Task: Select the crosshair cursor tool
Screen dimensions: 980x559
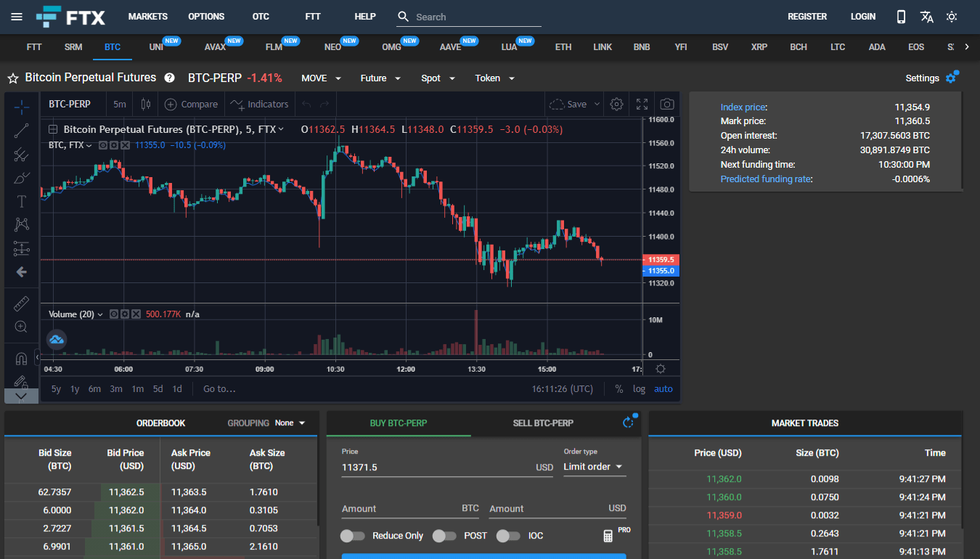Action: tap(22, 107)
